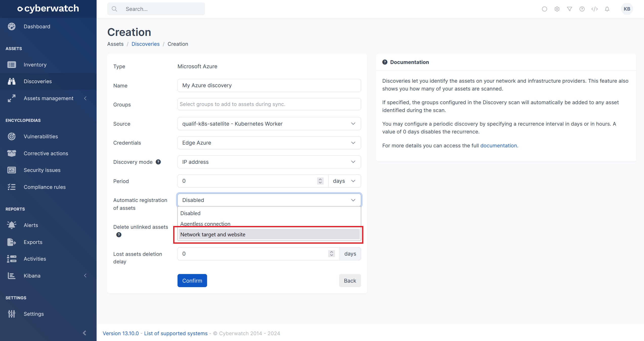Click the Back button
644x341 pixels.
[350, 281]
